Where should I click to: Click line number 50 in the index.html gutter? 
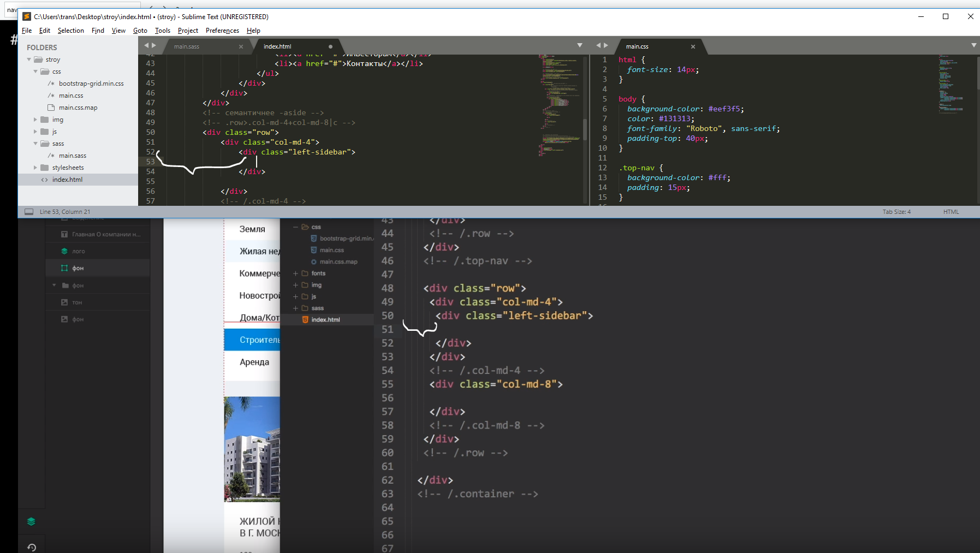click(x=150, y=132)
